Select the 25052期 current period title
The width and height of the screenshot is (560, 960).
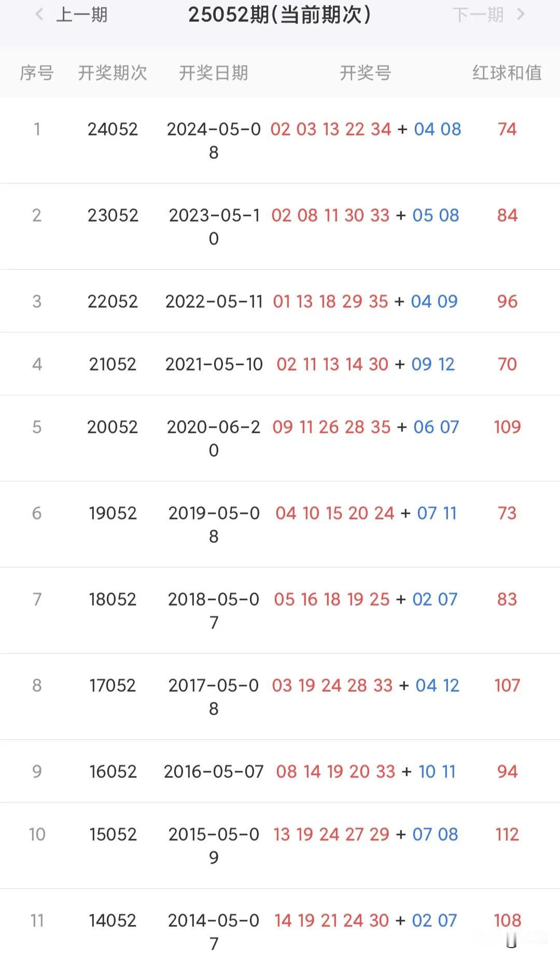tap(279, 15)
